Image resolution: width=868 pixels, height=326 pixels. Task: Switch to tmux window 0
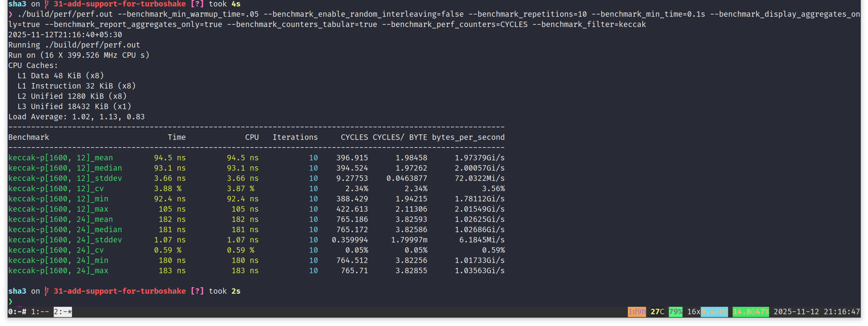tap(17, 311)
